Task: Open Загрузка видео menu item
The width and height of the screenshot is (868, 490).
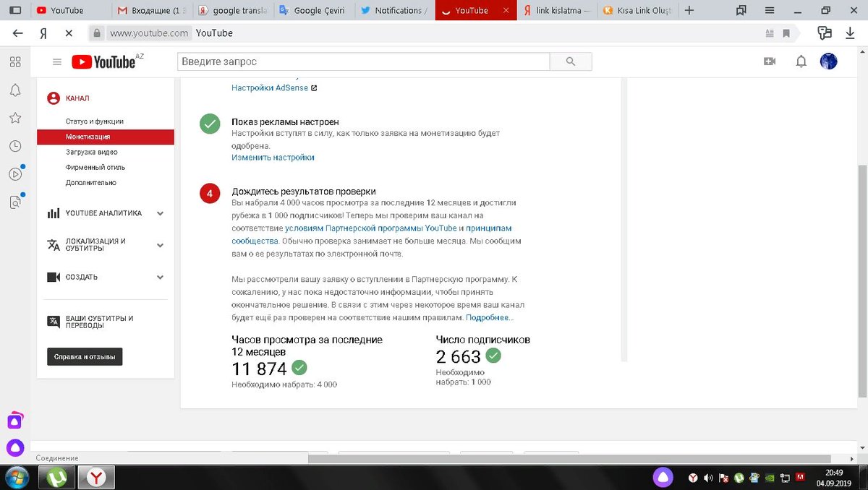Action: (x=91, y=152)
